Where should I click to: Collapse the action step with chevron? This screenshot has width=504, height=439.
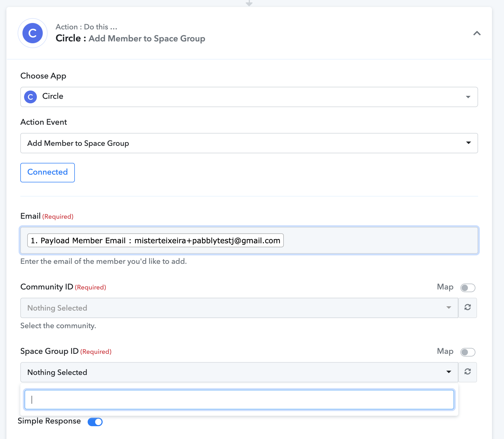pyautogui.click(x=477, y=33)
